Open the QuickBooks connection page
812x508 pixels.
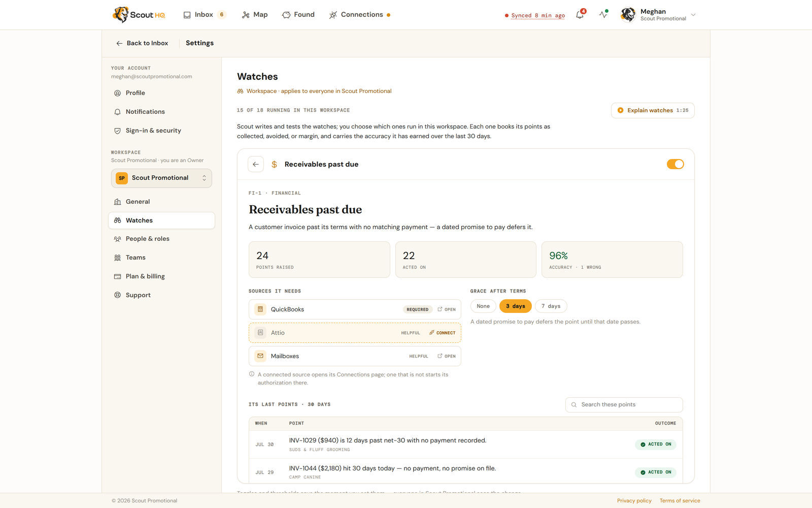click(x=447, y=309)
